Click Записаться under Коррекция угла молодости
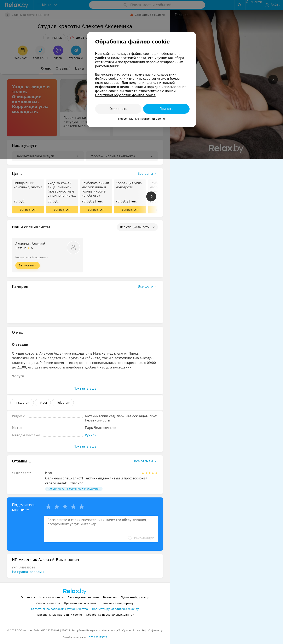283x644 pixels. 130,210
